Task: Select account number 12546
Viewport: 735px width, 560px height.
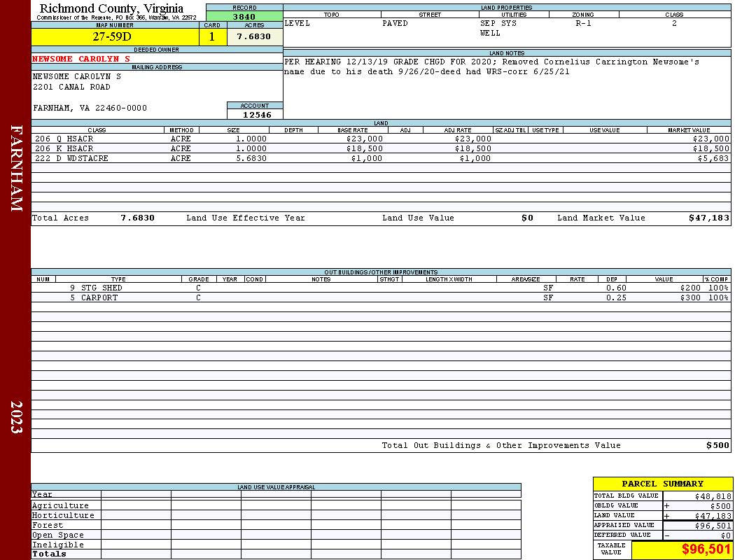Action: coord(257,115)
